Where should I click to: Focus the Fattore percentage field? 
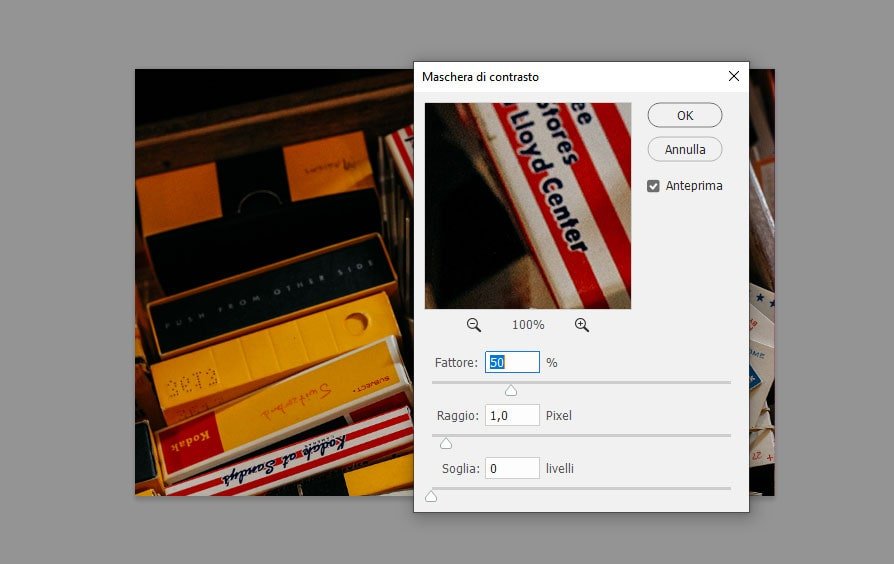[x=512, y=362]
